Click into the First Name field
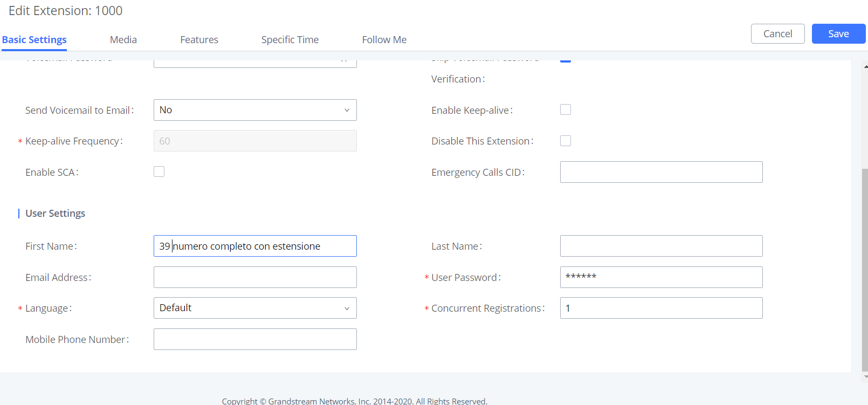Image resolution: width=868 pixels, height=405 pixels. (255, 246)
